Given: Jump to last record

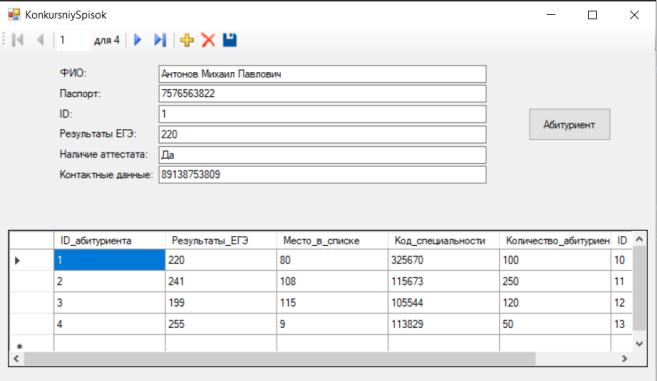Looking at the screenshot, I should [160, 40].
